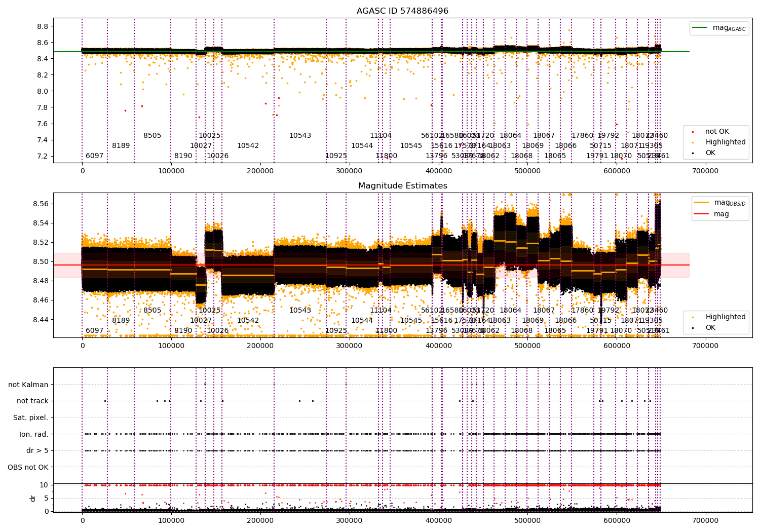Click the 700000 tick under the bottom plot
This screenshot has width=760, height=532.
(x=705, y=520)
